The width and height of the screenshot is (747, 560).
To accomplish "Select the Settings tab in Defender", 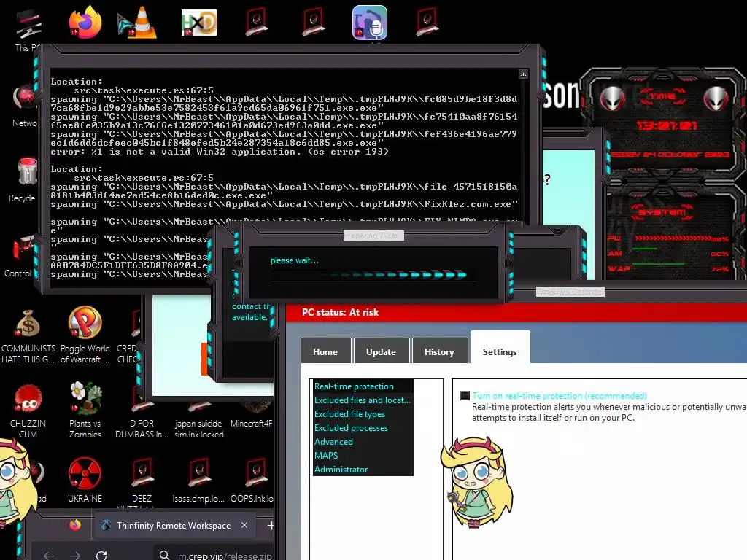I will pos(500,349).
